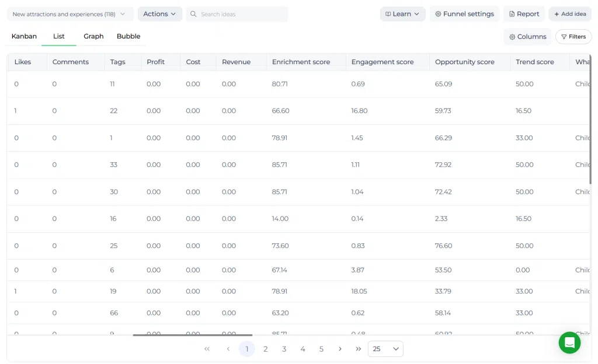Go to the first page arrows
598x364 pixels.
tap(207, 349)
